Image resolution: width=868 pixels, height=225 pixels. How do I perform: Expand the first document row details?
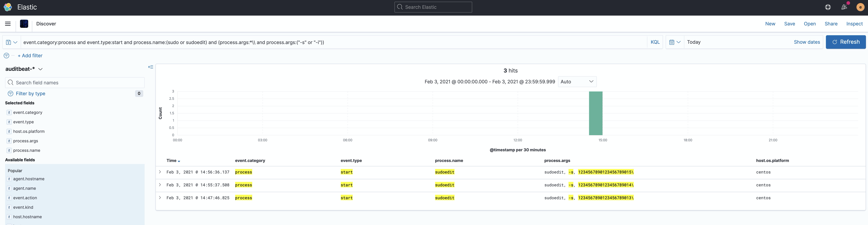coord(160,171)
